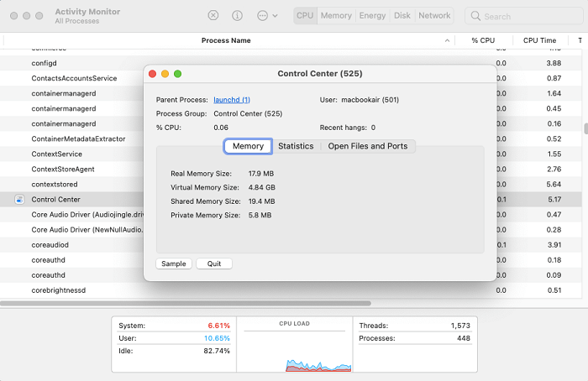The image size is (588, 381).
Task: Select Open Files and Ports tab
Action: point(368,146)
